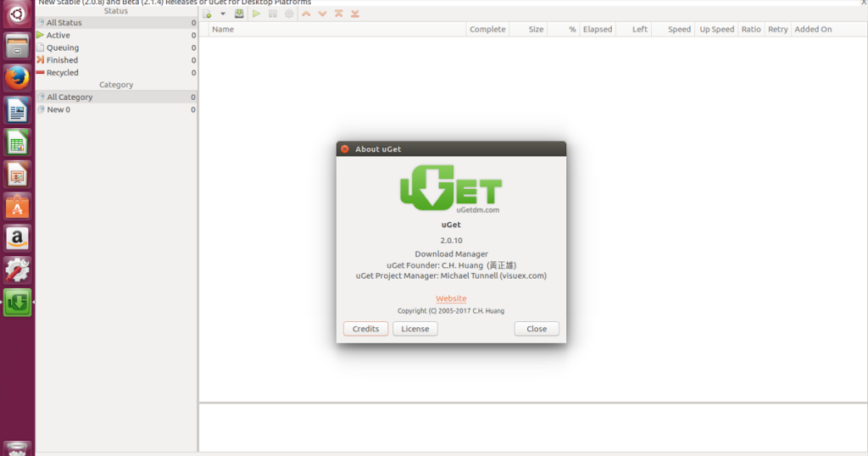Click the License button

[415, 329]
